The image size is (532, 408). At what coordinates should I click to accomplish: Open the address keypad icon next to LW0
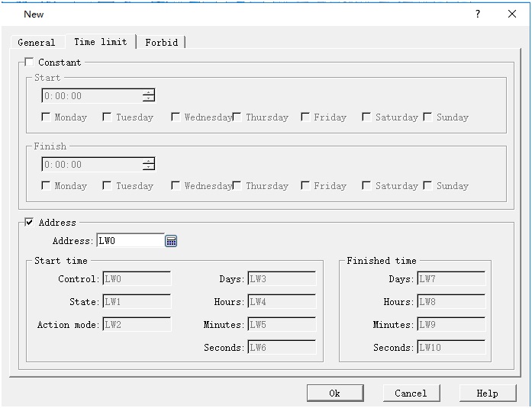point(171,241)
